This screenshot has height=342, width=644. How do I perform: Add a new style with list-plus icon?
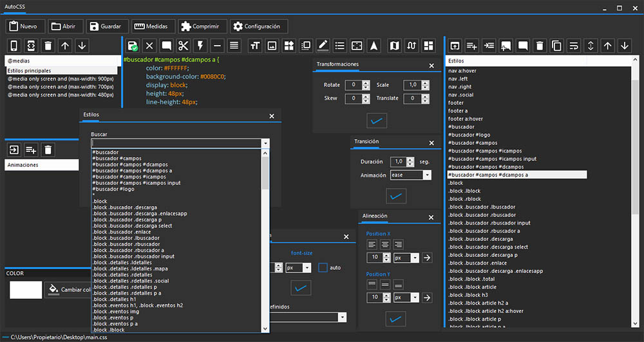[x=471, y=46]
